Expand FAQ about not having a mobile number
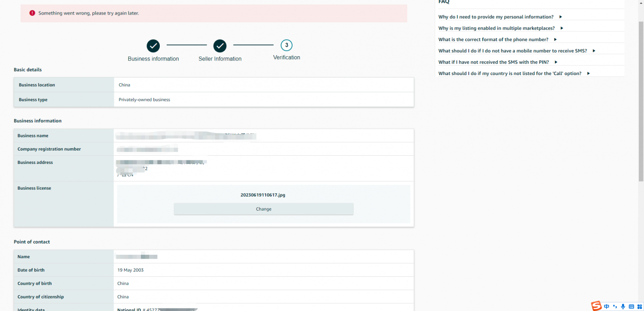This screenshot has width=644, height=311. point(516,51)
